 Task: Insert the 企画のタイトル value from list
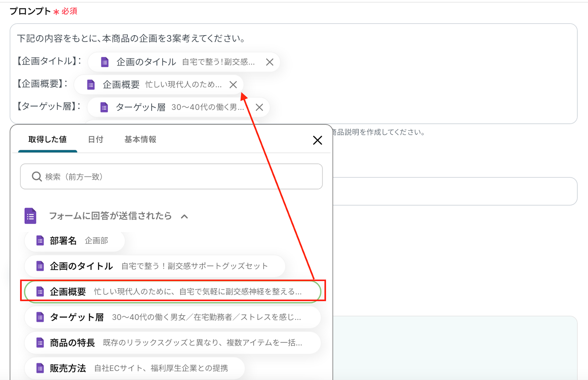pos(154,266)
